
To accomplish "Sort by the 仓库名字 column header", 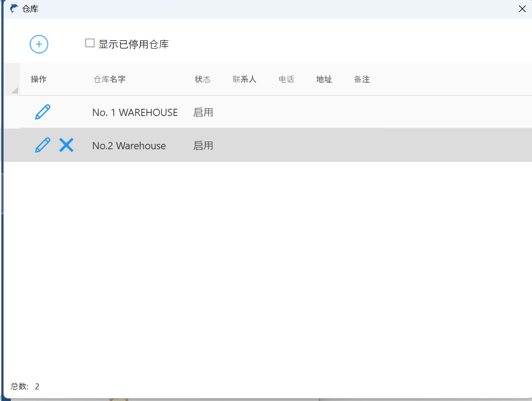I will coord(109,80).
